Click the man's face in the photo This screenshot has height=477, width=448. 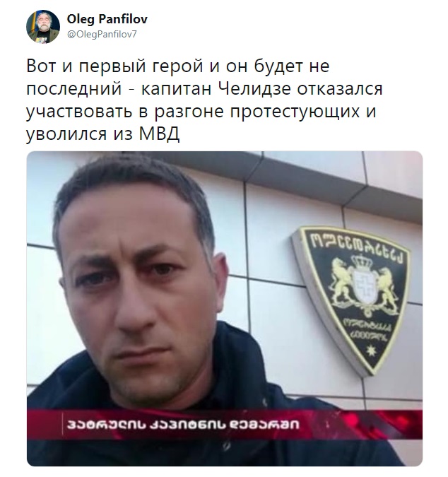point(140,289)
